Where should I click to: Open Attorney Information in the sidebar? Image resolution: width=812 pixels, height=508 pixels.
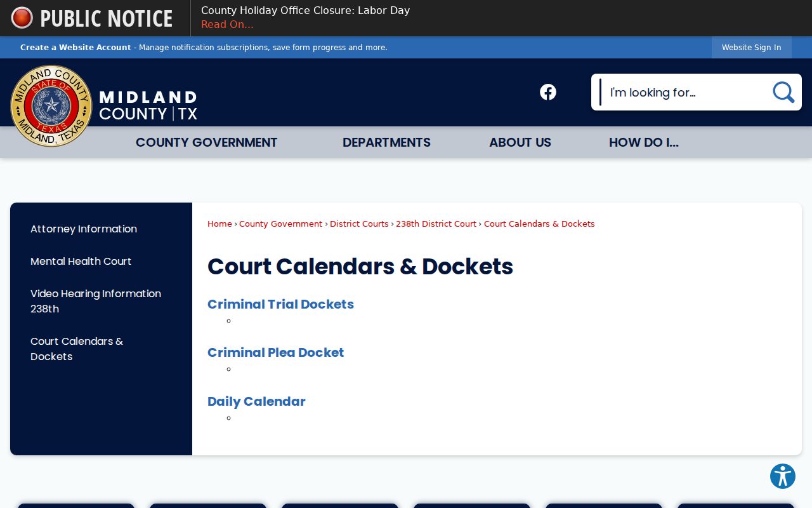tap(84, 229)
